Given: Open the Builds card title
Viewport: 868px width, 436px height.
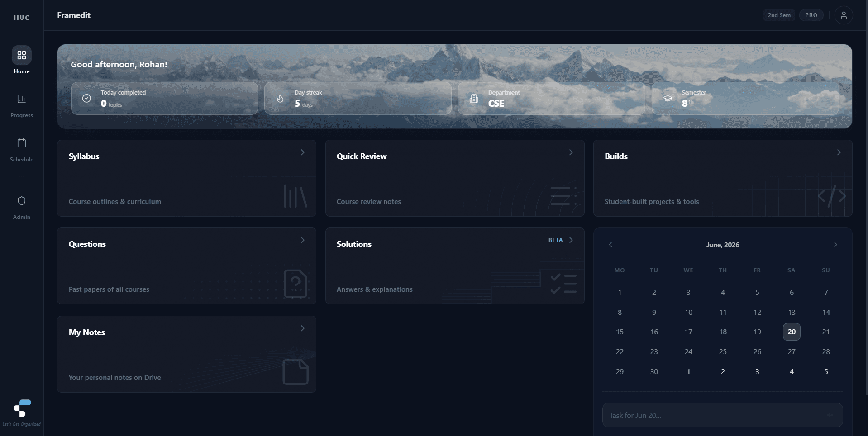Looking at the screenshot, I should (x=616, y=156).
